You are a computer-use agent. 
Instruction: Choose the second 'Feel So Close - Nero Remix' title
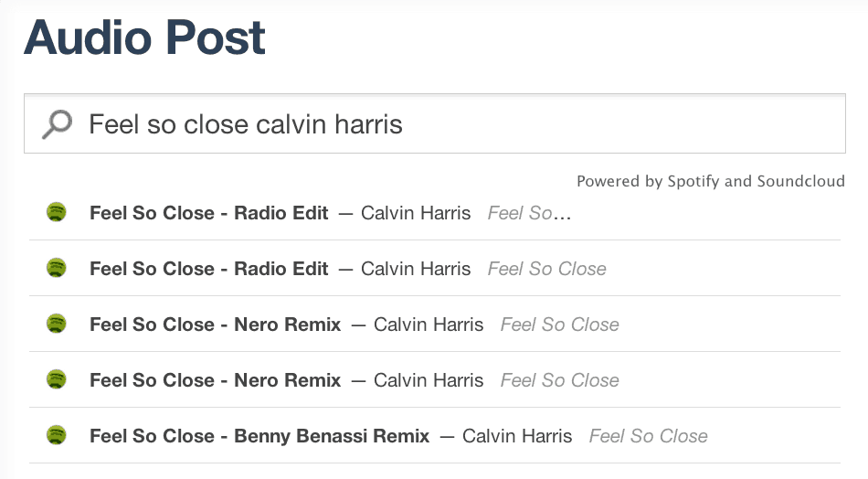tap(216, 380)
